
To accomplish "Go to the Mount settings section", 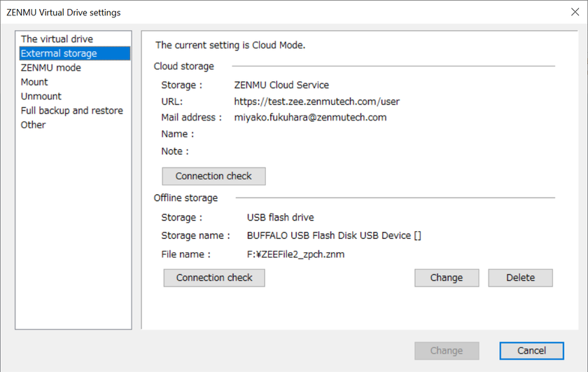I will pos(34,82).
